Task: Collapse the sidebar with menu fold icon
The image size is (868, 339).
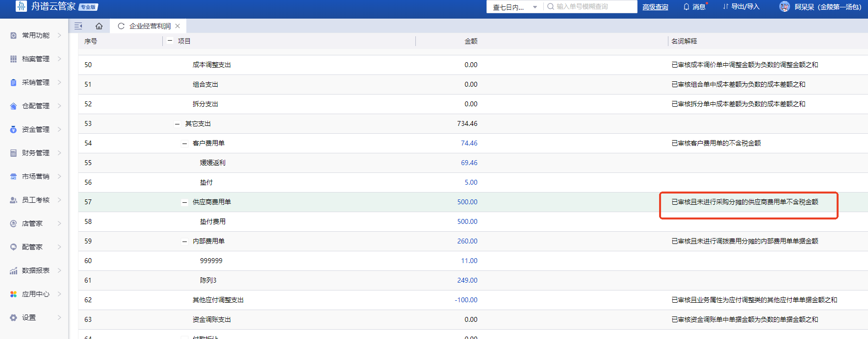Action: pos(78,26)
